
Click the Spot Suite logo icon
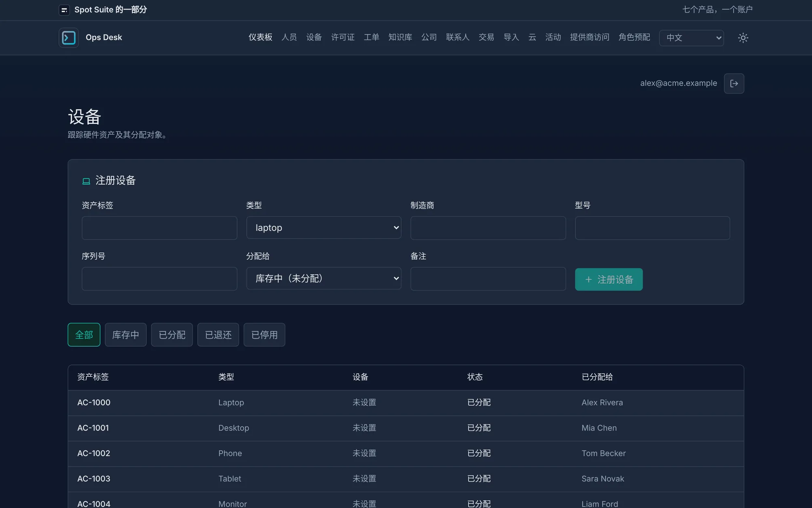coord(64,10)
